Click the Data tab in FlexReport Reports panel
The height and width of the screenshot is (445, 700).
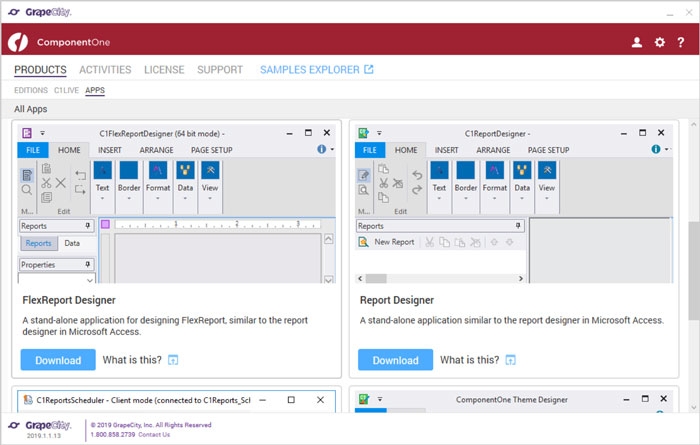coord(72,243)
